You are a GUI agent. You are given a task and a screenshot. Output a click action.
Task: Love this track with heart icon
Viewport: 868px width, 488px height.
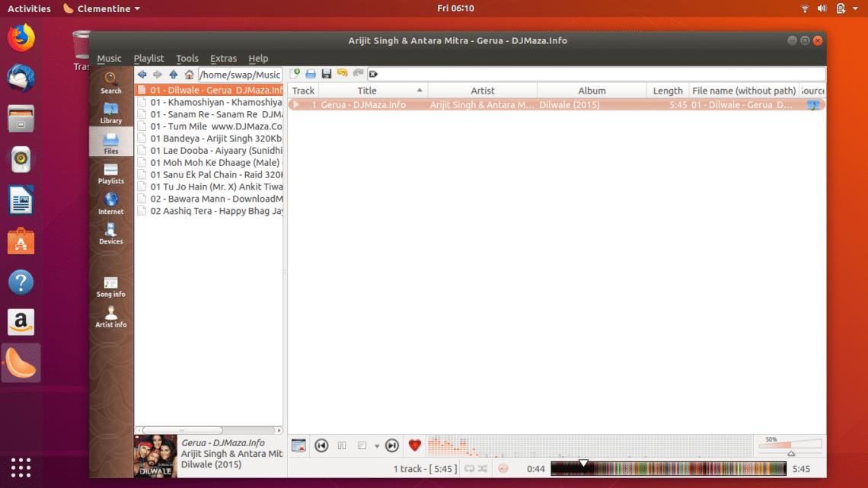[x=415, y=445]
